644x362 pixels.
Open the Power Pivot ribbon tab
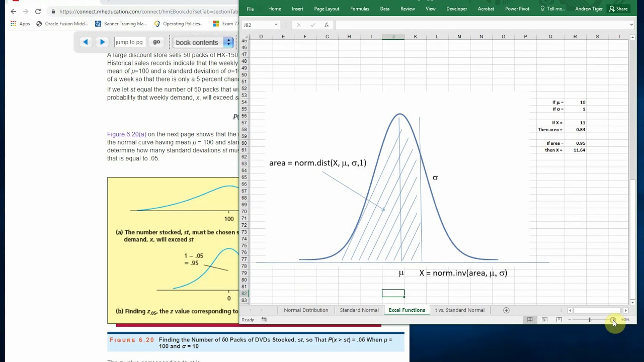[x=517, y=9]
